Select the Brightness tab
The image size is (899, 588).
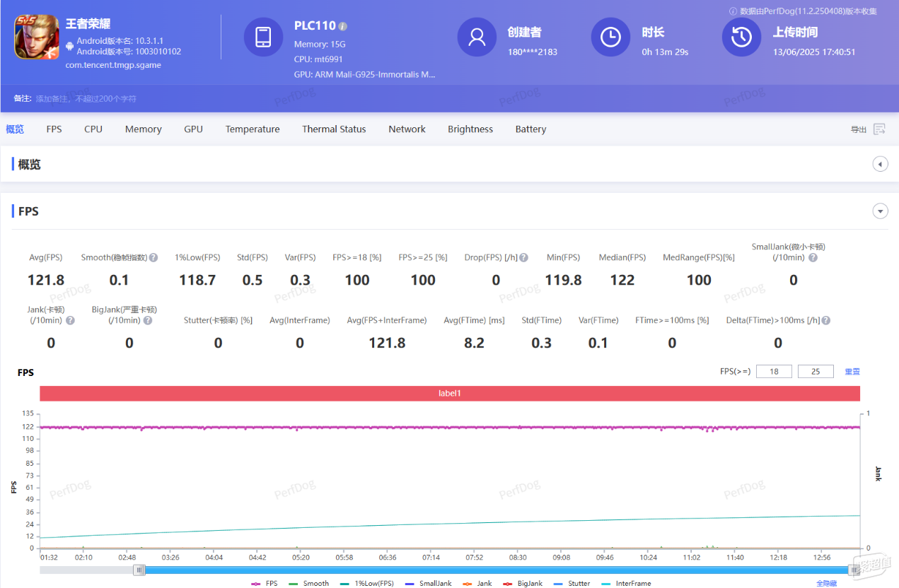coord(470,129)
